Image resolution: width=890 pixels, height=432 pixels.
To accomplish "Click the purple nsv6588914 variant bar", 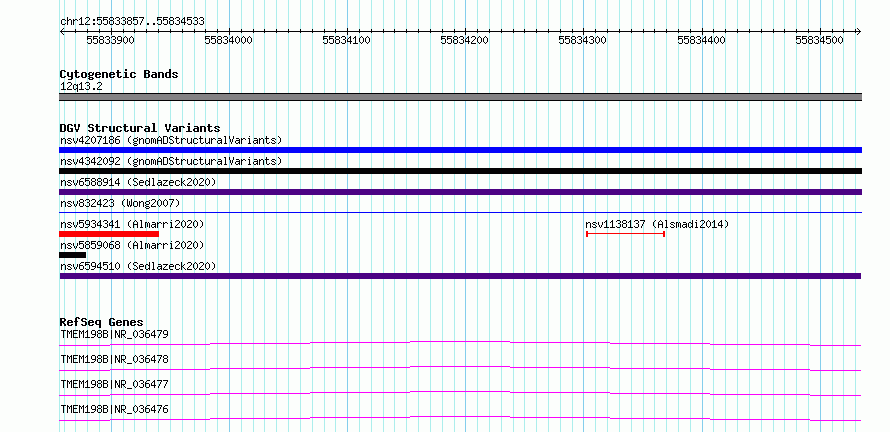I will pyautogui.click(x=460, y=192).
